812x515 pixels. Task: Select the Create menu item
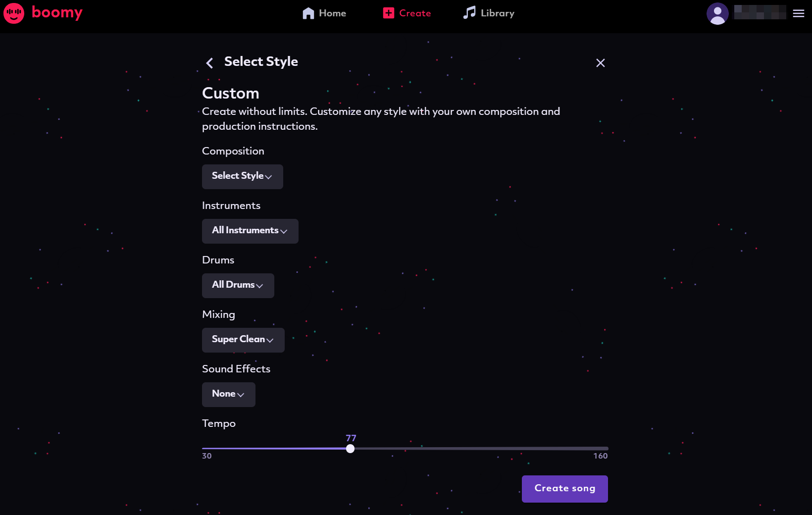(415, 13)
